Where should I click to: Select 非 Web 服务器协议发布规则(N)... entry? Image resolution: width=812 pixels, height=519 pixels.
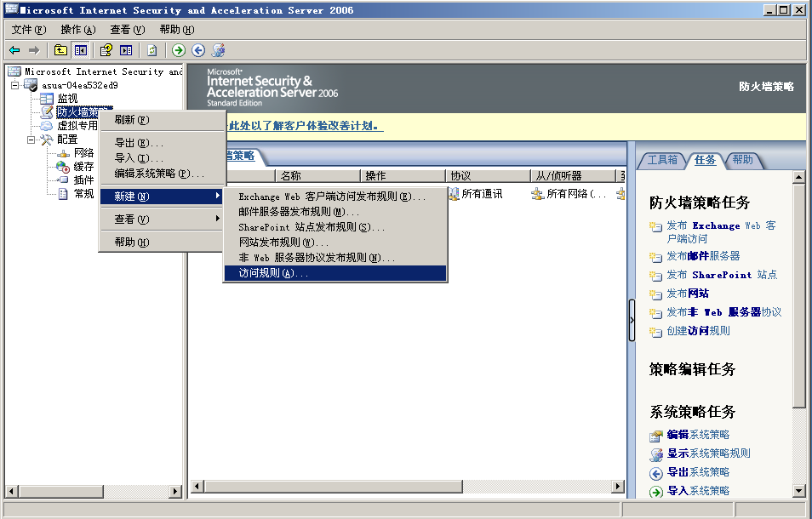pyautogui.click(x=335, y=258)
